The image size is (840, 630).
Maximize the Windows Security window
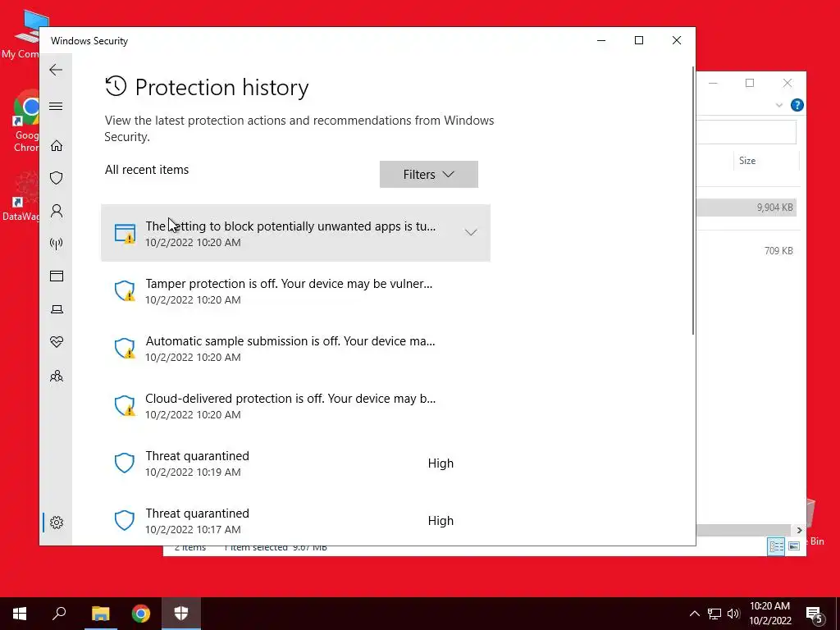point(638,40)
